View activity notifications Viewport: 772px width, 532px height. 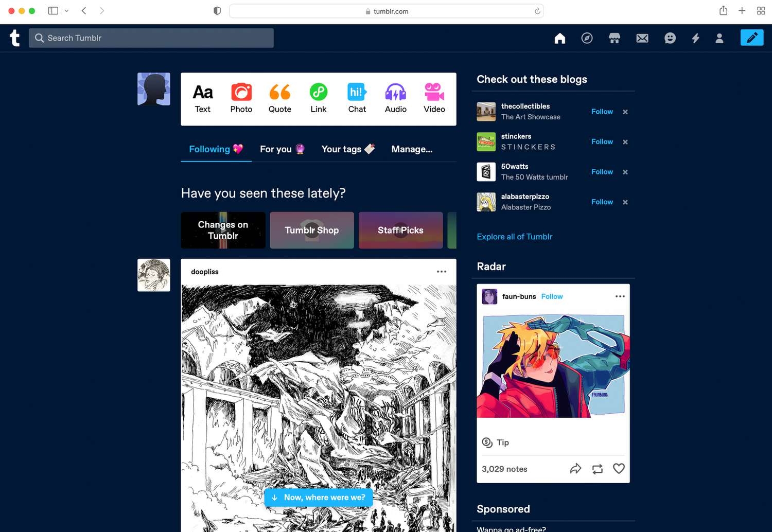tap(695, 38)
